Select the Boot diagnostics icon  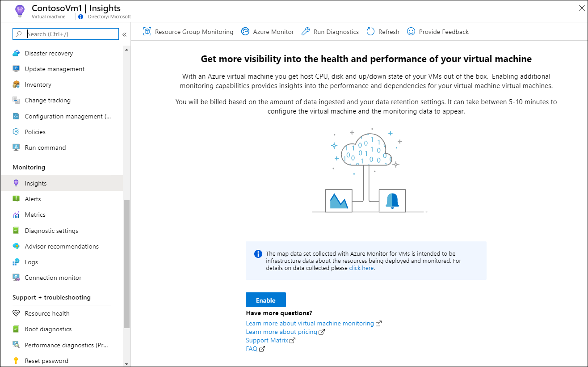(16, 329)
